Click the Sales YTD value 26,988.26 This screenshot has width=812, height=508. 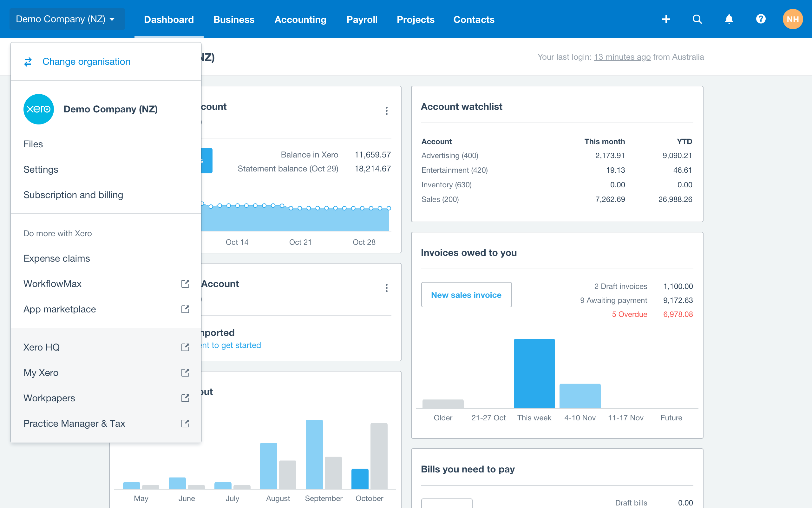675,199
